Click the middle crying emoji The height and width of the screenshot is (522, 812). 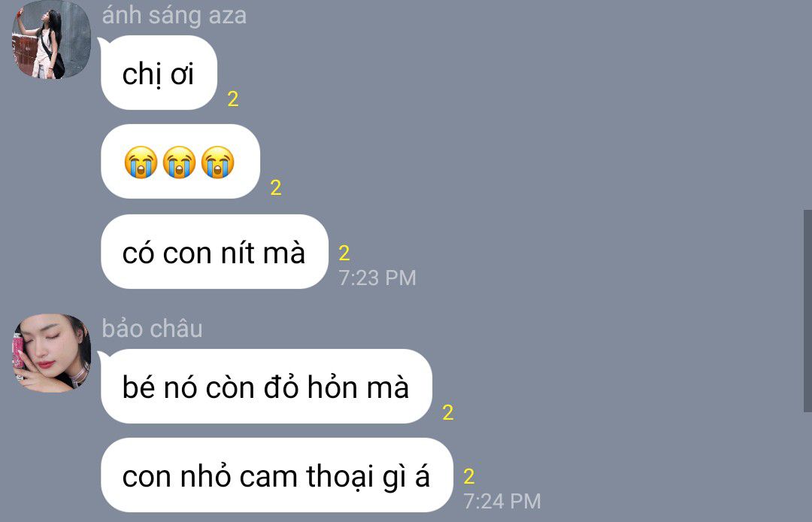coord(179,162)
